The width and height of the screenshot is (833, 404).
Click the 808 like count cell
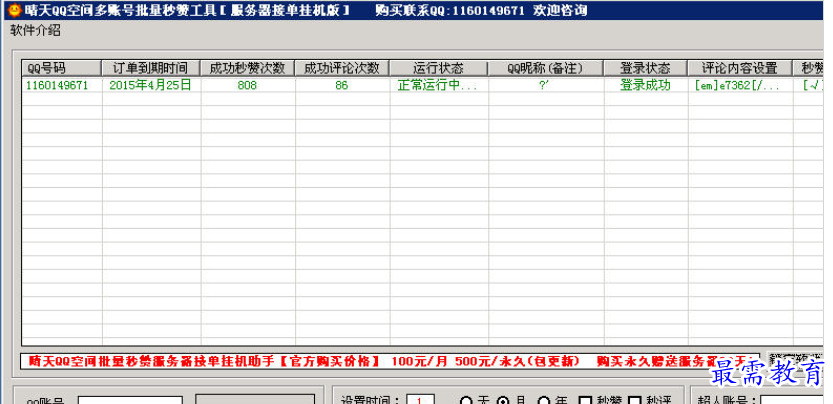click(x=247, y=86)
